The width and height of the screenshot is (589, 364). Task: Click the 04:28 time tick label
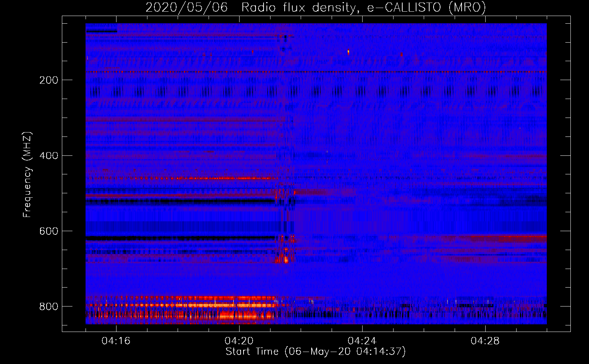click(485, 341)
